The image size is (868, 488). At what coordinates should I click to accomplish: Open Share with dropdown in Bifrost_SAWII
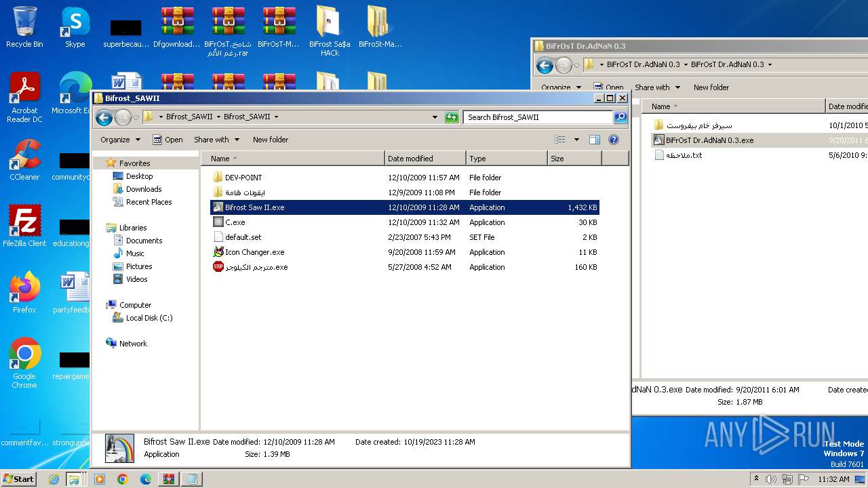[x=216, y=140]
